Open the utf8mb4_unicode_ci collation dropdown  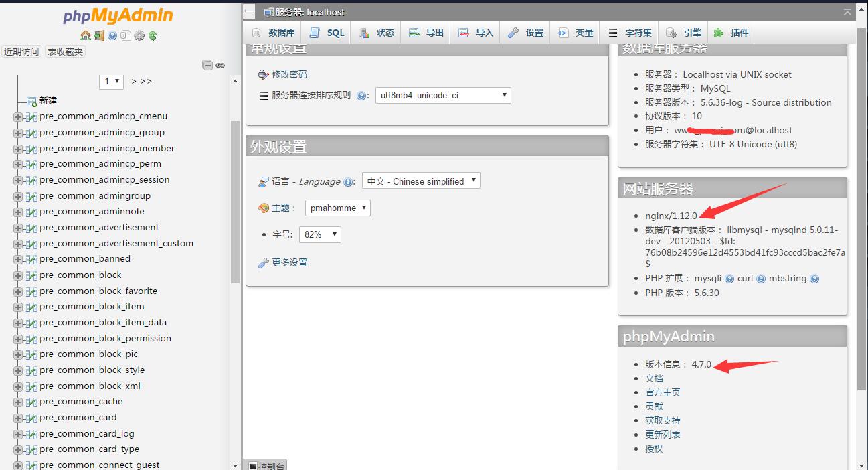point(443,95)
